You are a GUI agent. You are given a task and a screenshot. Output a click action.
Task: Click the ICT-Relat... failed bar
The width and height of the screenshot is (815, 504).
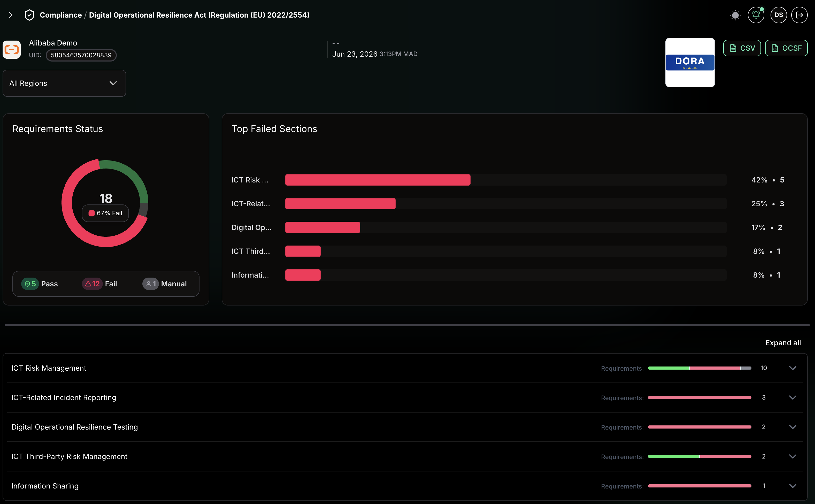pyautogui.click(x=340, y=204)
